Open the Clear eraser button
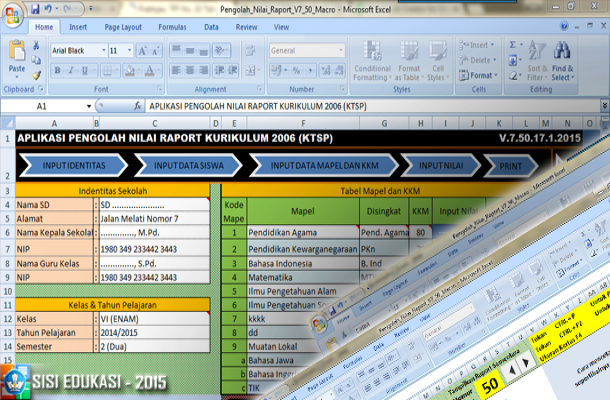610x400 pixels. [x=513, y=75]
